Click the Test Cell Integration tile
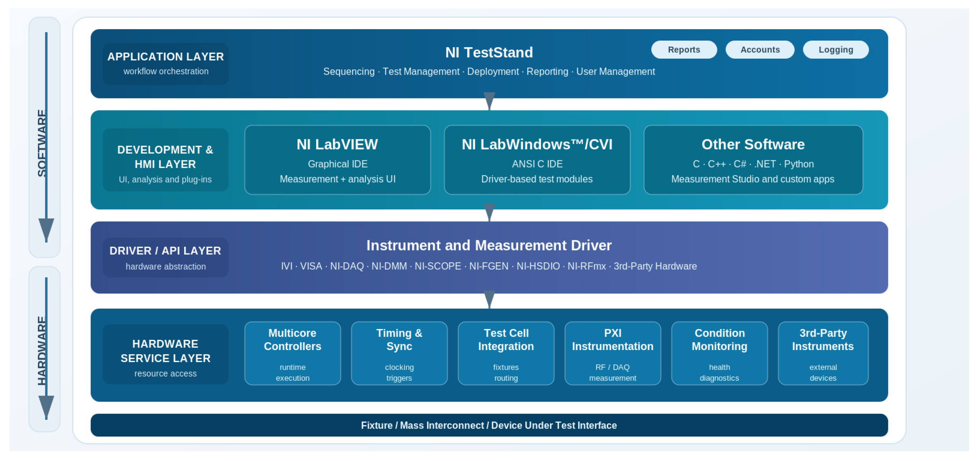This screenshot has width=980, height=461. [506, 353]
